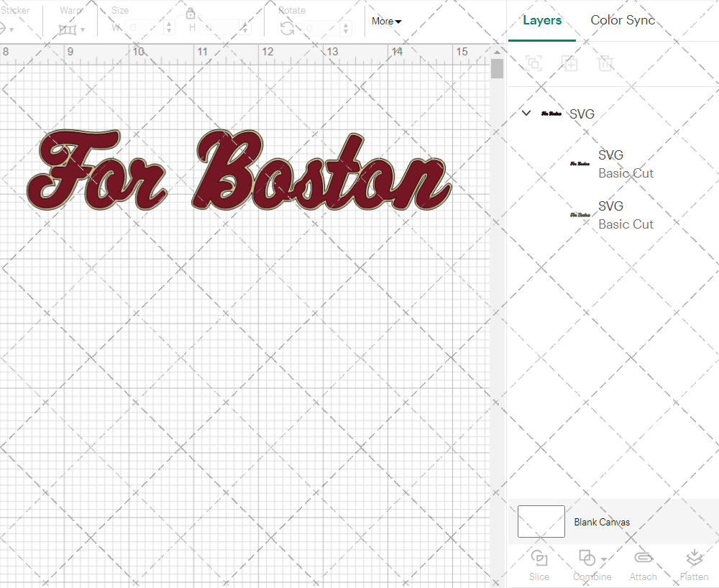719x588 pixels.
Task: Click the Blank Canvas label
Action: [x=602, y=522]
